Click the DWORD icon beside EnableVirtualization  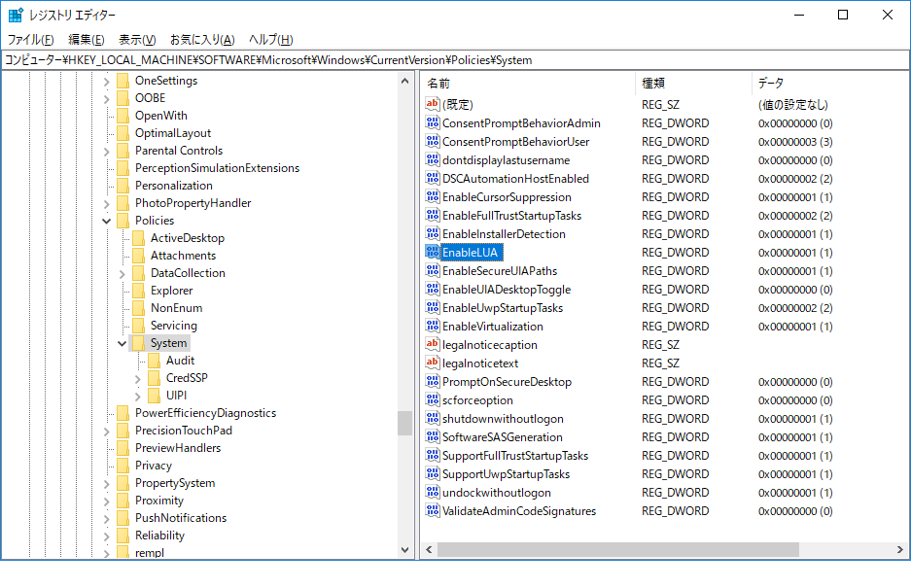click(433, 326)
